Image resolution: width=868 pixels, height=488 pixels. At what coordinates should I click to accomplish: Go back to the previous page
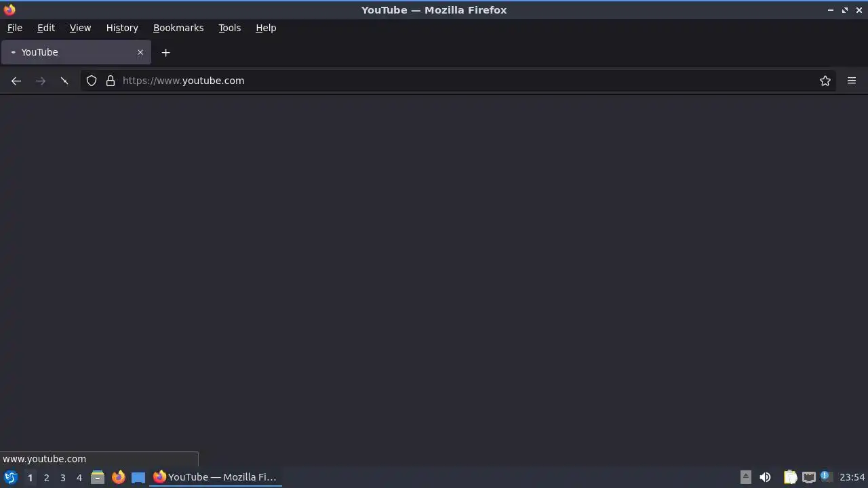(x=16, y=81)
